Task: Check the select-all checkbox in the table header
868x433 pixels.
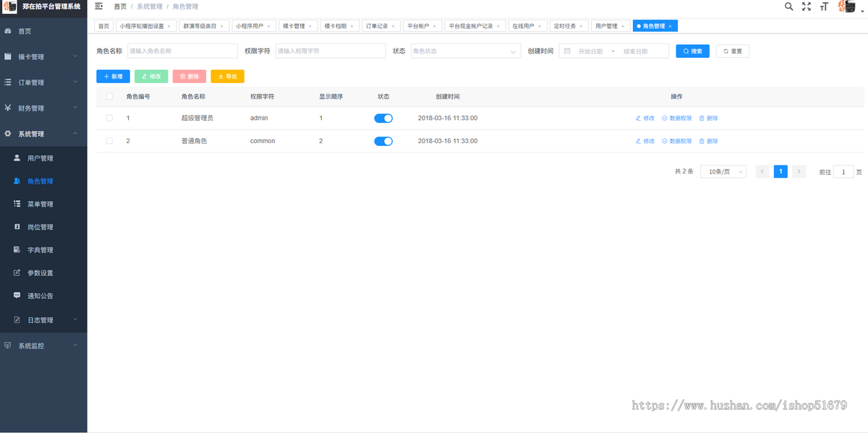Action: click(x=109, y=95)
